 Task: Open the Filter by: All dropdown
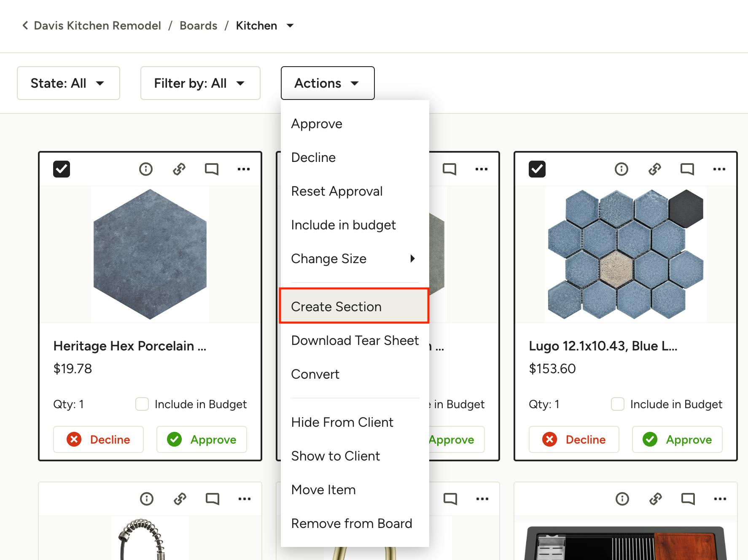[200, 83]
